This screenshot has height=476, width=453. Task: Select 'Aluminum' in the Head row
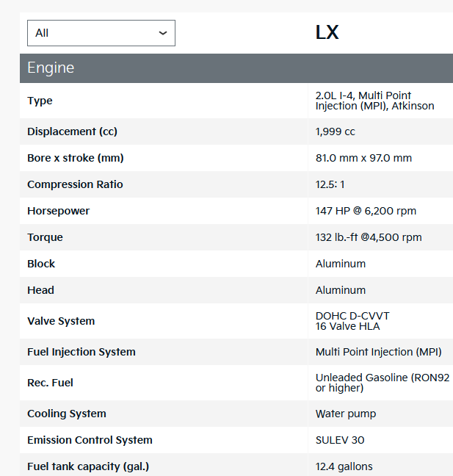(x=341, y=290)
